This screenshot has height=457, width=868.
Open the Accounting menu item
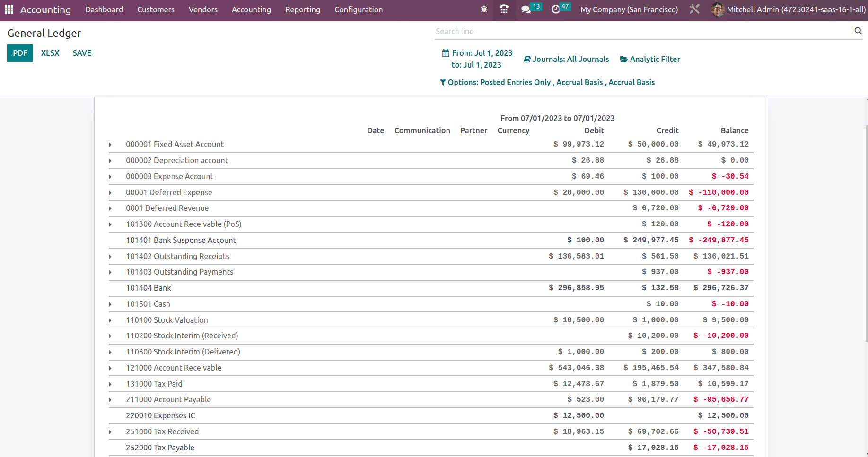(x=251, y=9)
